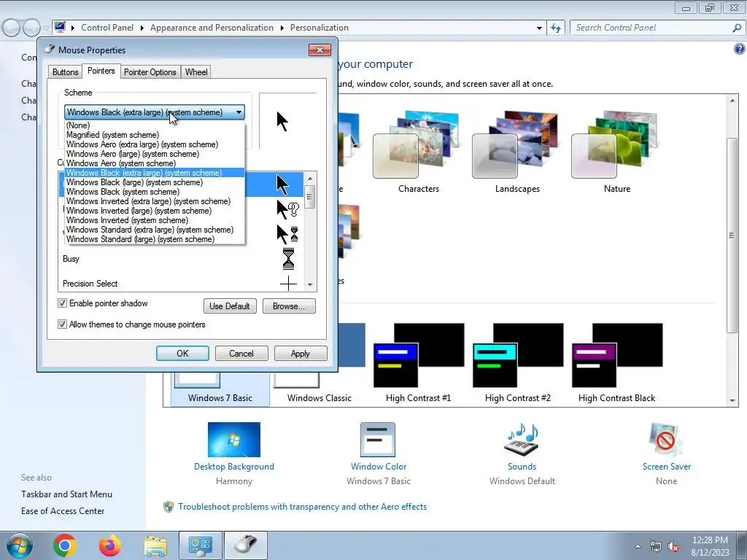Select the Busy pointer row

click(x=181, y=259)
